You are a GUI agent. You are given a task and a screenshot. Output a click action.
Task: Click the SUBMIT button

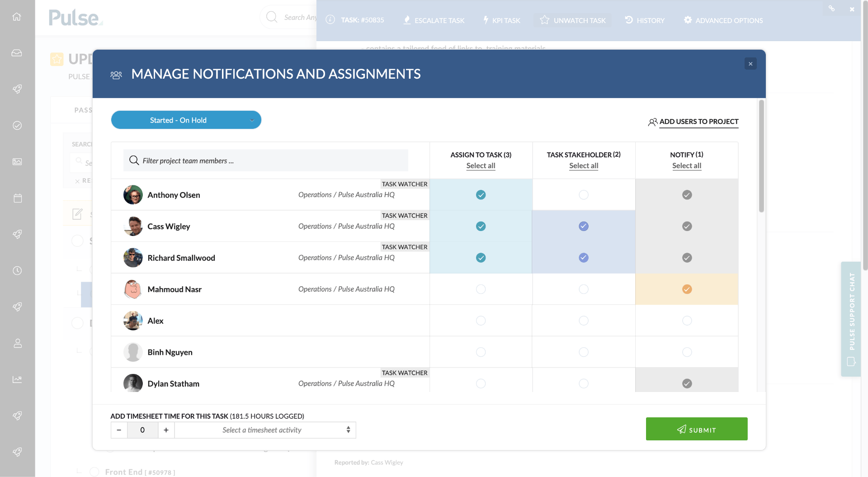coord(696,429)
